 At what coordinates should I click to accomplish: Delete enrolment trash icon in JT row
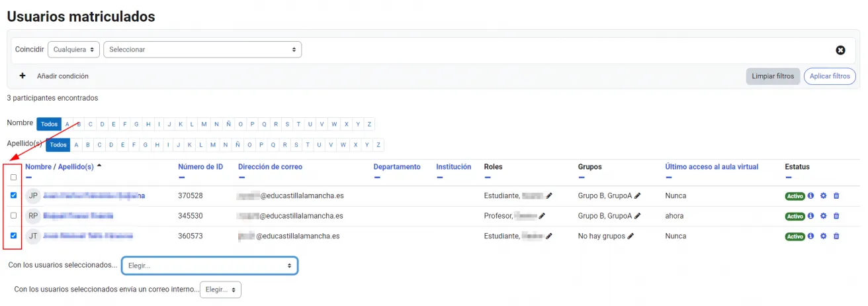tap(836, 236)
